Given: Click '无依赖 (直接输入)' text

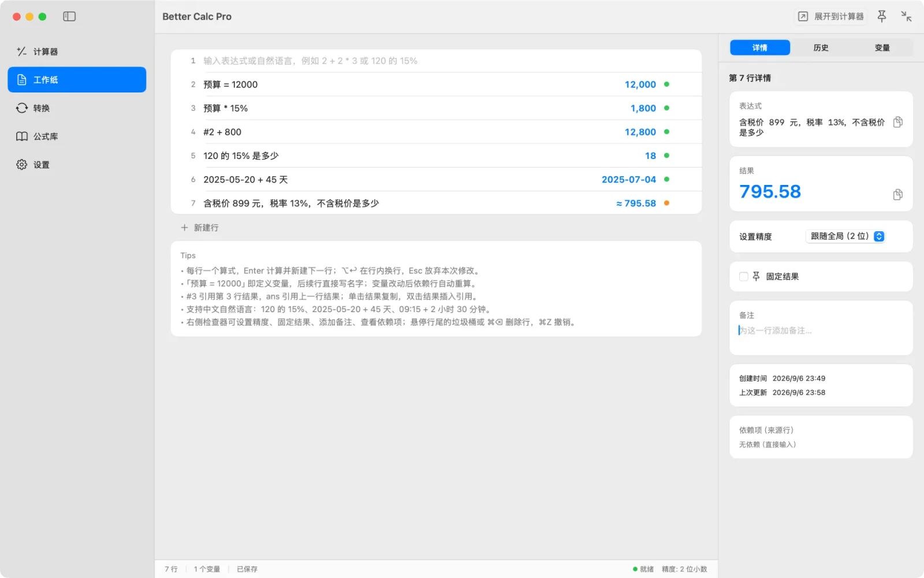Looking at the screenshot, I should coord(767,444).
